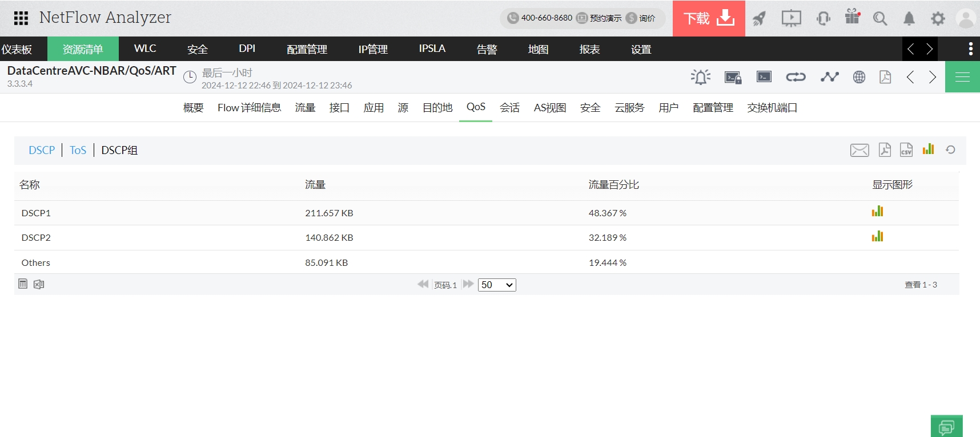The width and height of the screenshot is (980, 437).
Task: Click the email report envelope icon
Action: (859, 150)
